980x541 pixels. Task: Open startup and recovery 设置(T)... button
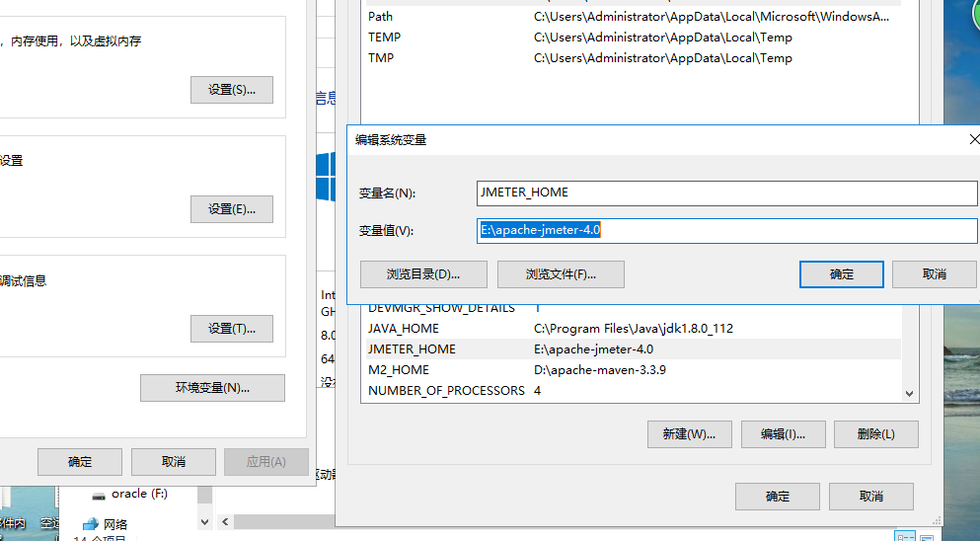click(232, 329)
